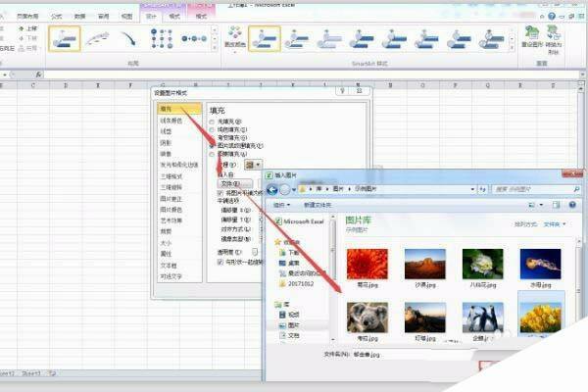588x392 pixels.
Task: Select Shadow (阴影) category in dialog
Action: (x=167, y=142)
